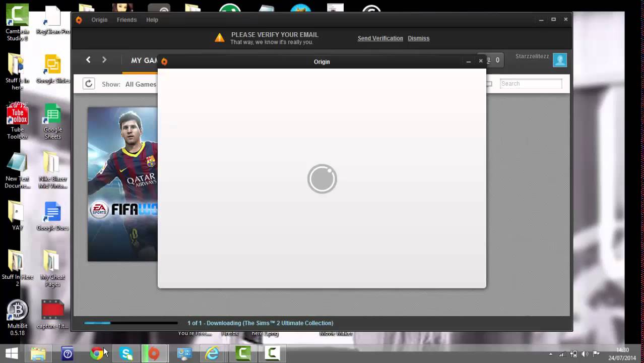Open the Stuff Is In here folder
The width and height of the screenshot is (644, 363).
17,72
